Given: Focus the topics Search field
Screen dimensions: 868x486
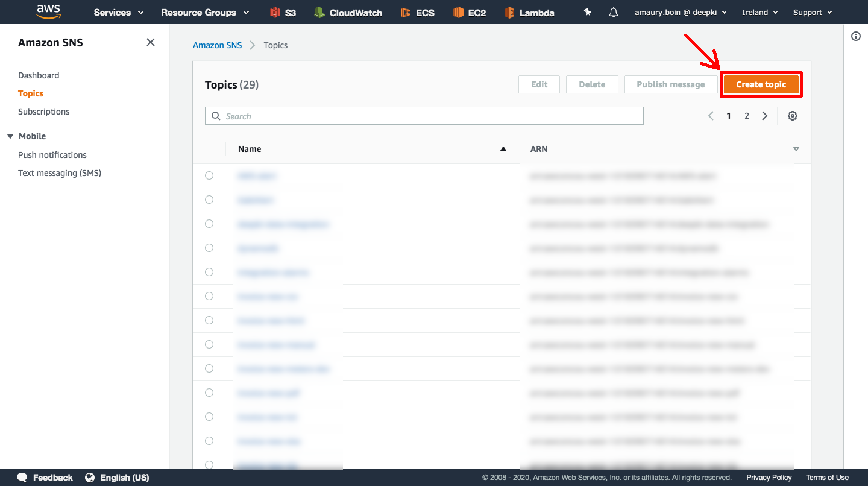Looking at the screenshot, I should point(424,116).
